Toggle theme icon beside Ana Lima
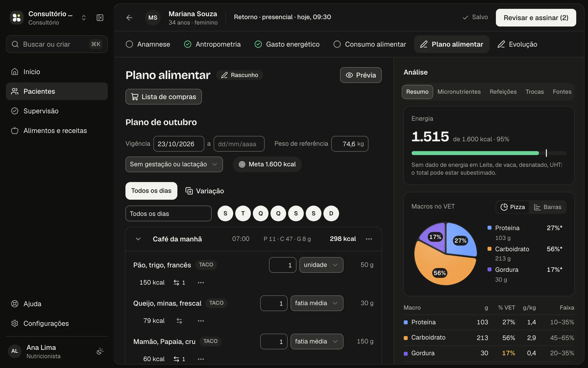Screen dimensions: 588x368 [x=100, y=351]
